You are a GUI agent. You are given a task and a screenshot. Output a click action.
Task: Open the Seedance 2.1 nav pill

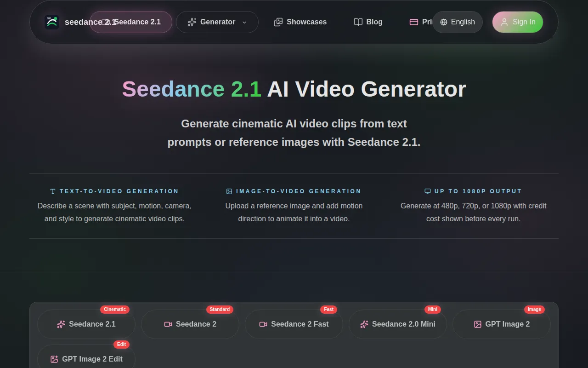[x=131, y=22]
